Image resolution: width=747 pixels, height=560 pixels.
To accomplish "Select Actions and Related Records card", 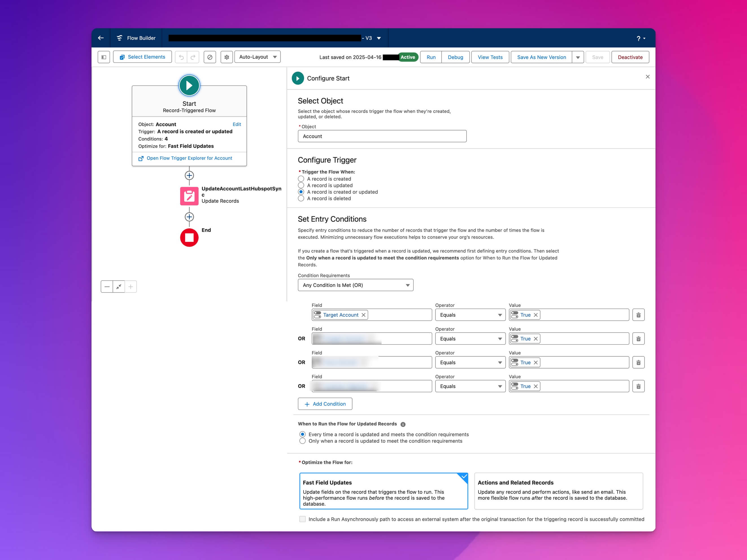I will (559, 491).
